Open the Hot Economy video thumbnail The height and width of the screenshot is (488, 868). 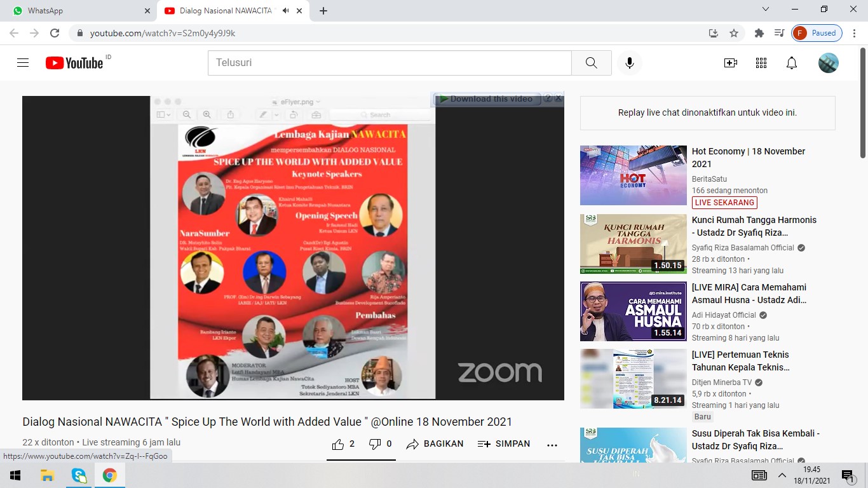point(634,175)
